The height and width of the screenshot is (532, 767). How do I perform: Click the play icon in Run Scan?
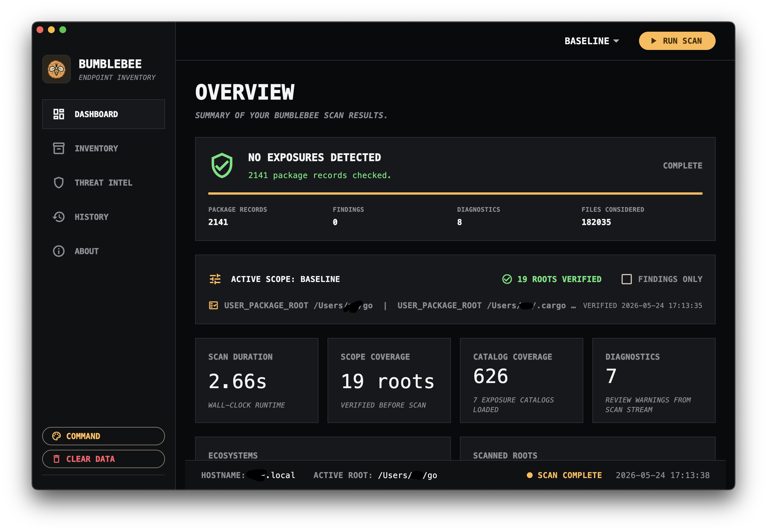pos(654,41)
